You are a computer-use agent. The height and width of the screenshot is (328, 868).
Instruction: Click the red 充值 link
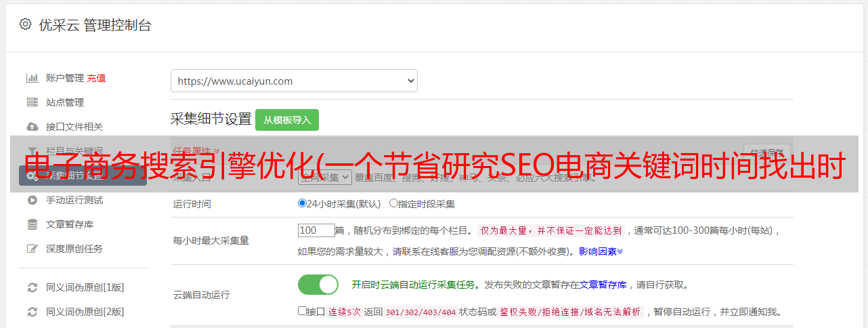pos(96,78)
